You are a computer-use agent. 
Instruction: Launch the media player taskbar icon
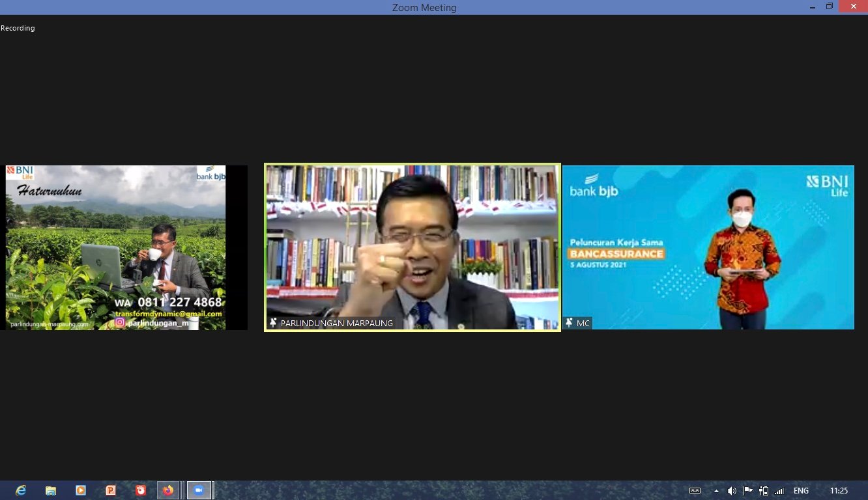click(x=81, y=490)
